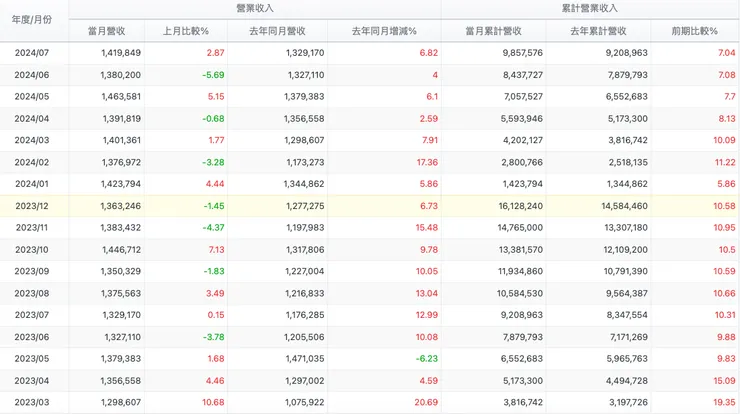
Task: Click last-year revenue value 1,075,922
Action: (304, 403)
